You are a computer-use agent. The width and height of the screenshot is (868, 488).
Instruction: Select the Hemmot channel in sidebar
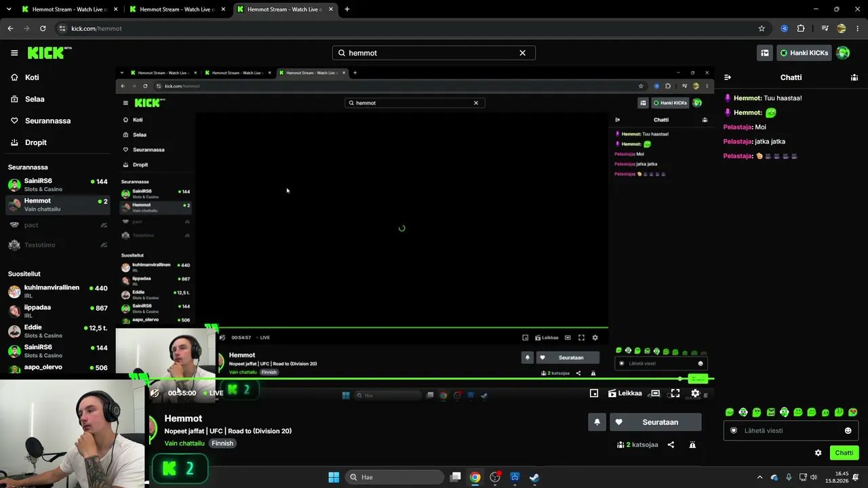58,205
